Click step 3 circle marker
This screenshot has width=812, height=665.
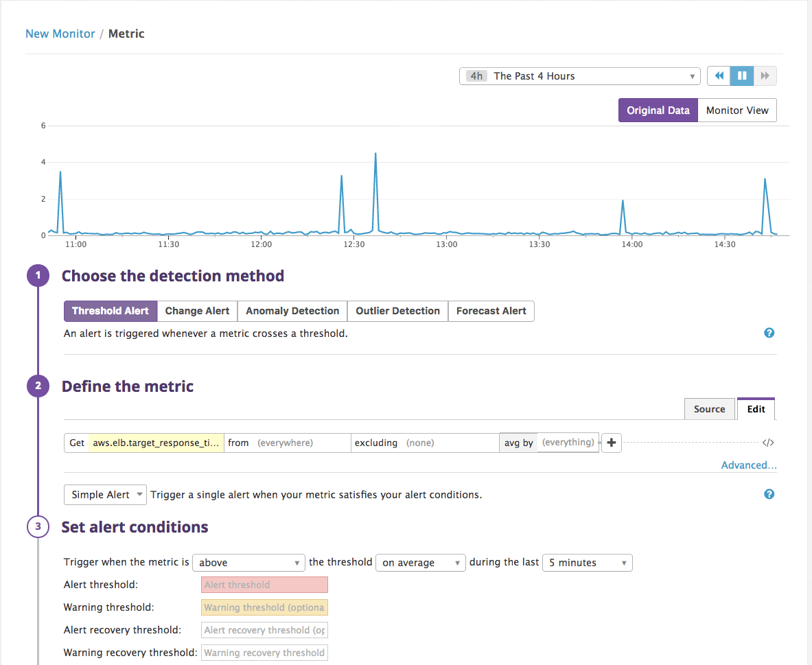(x=38, y=527)
